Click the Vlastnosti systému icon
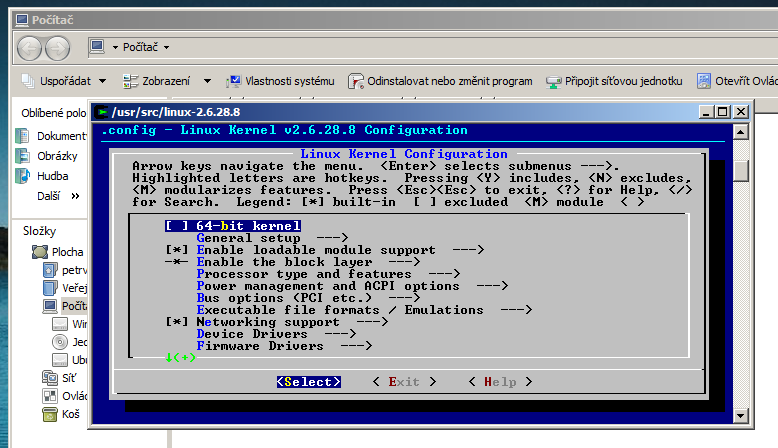 pos(234,81)
